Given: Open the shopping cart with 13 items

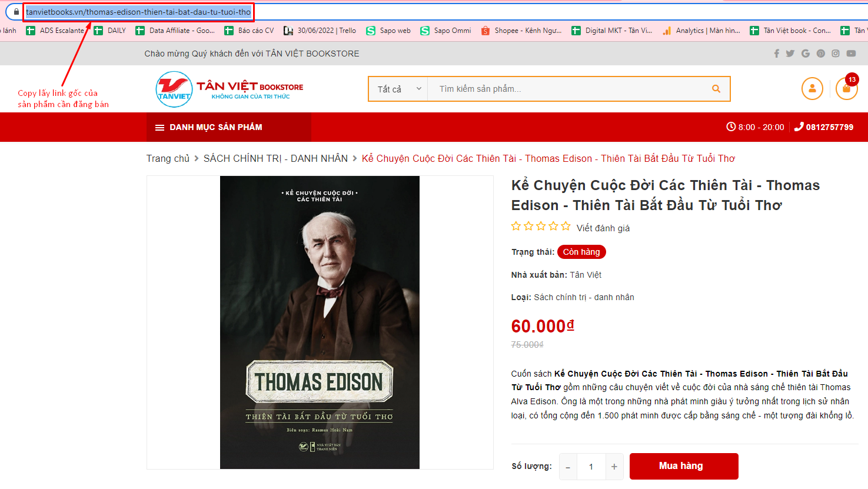Looking at the screenshot, I should click(x=846, y=89).
